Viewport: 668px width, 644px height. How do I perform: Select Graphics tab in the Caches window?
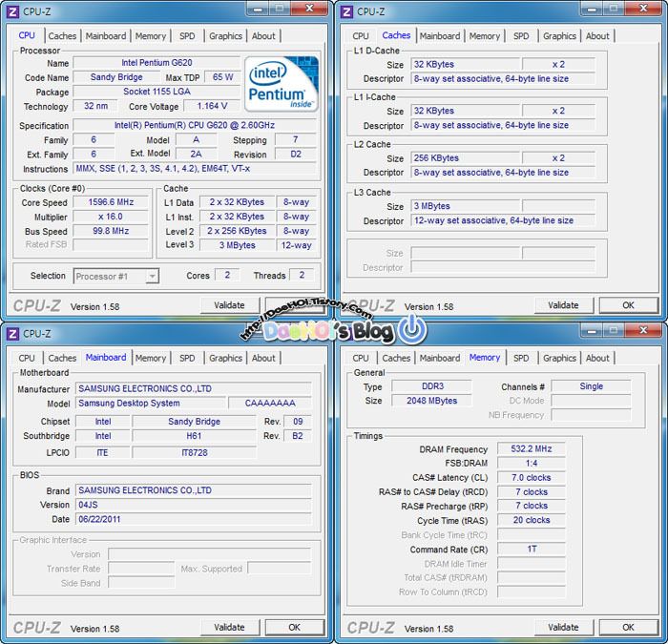point(559,36)
